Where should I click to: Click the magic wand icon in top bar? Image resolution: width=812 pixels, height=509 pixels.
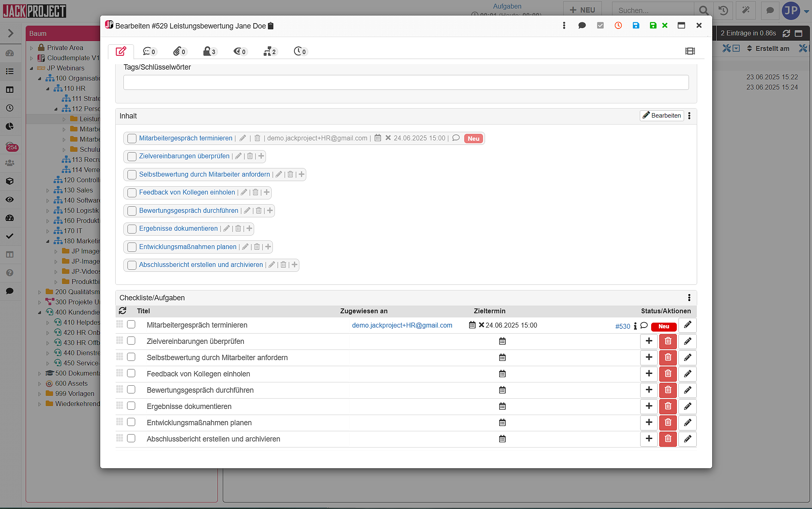coord(746,11)
